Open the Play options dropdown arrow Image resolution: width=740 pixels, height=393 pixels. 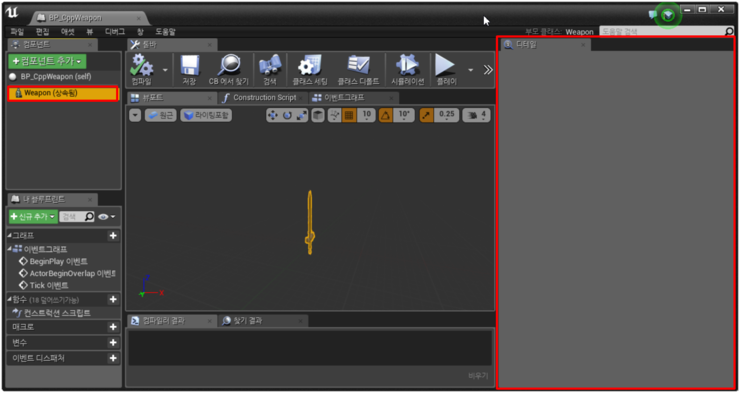pos(471,70)
